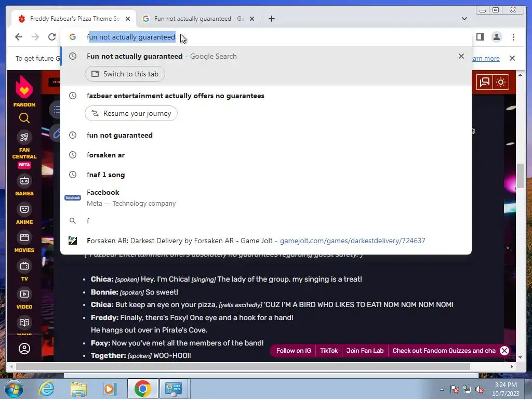532x399 pixels.
Task: Click the page scroll down arrow
Action: tap(521, 357)
